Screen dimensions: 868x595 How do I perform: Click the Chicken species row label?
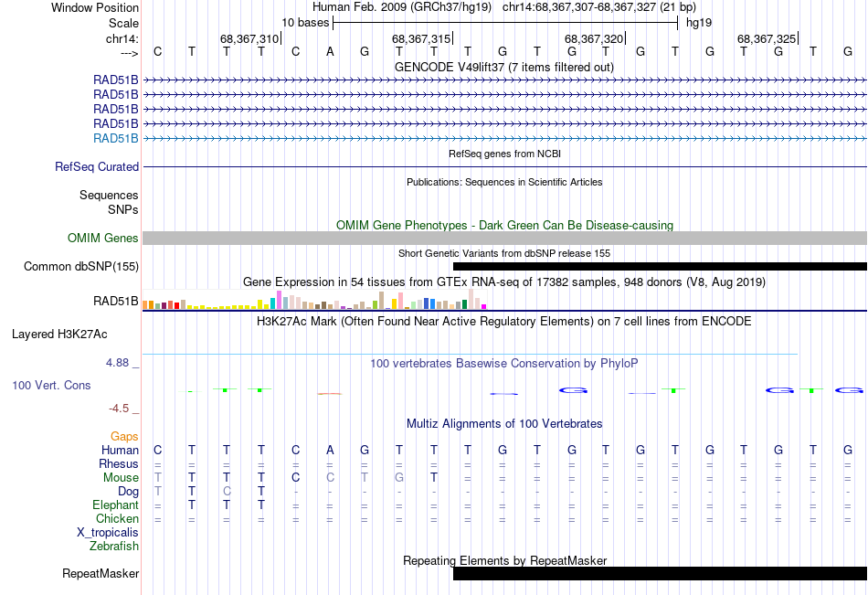(117, 518)
